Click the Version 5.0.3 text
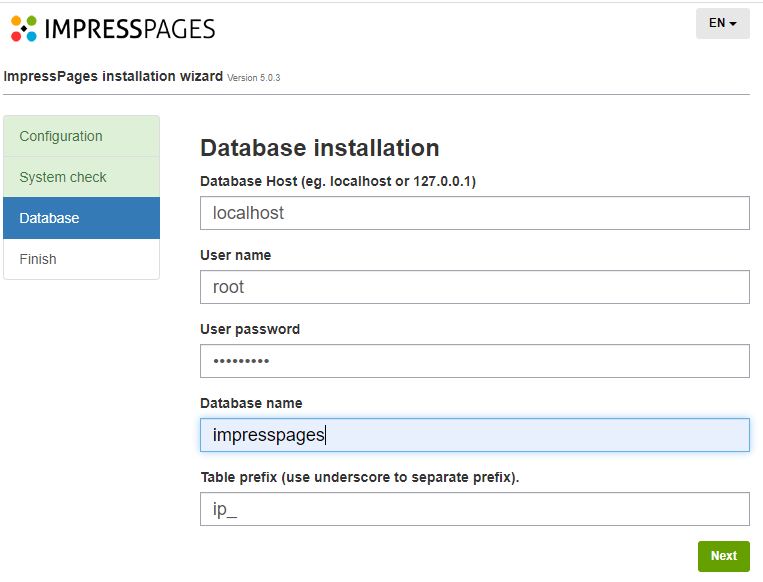 click(x=254, y=78)
